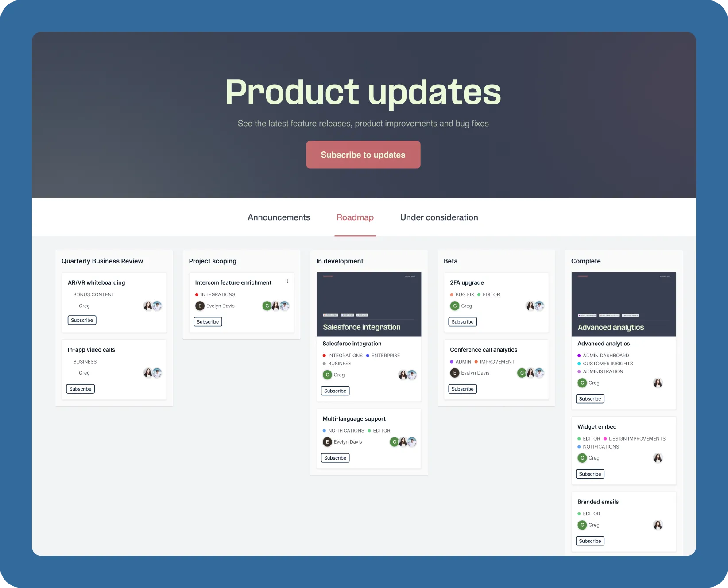Open the Intercom feature enrichment options menu
The height and width of the screenshot is (588, 728).
pyautogui.click(x=287, y=281)
